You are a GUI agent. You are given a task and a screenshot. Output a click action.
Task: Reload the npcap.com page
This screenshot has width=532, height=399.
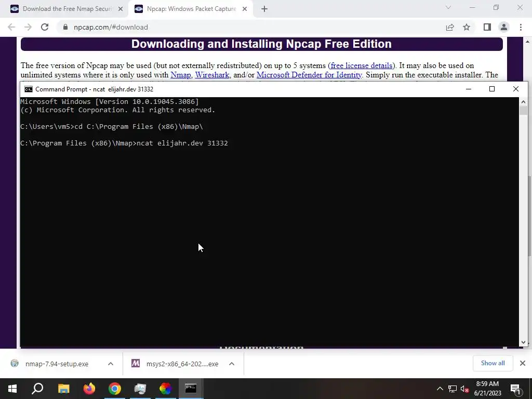[x=45, y=27]
